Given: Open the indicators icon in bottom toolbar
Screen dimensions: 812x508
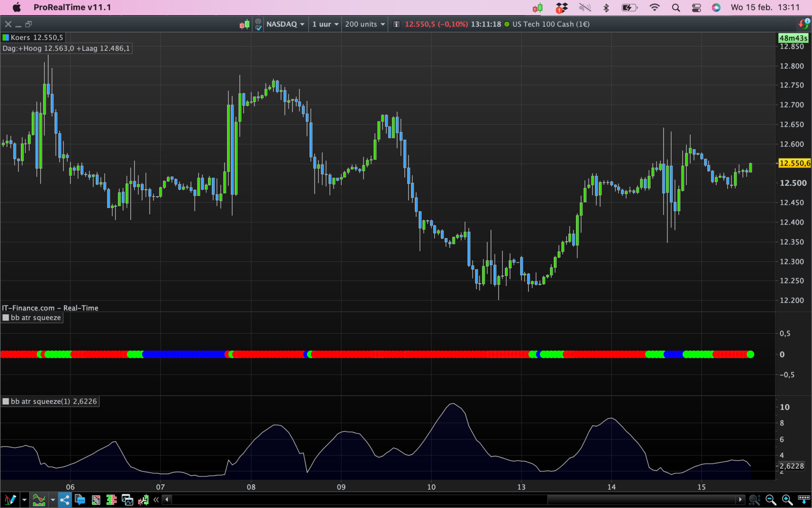Looking at the screenshot, I should pos(39,500).
